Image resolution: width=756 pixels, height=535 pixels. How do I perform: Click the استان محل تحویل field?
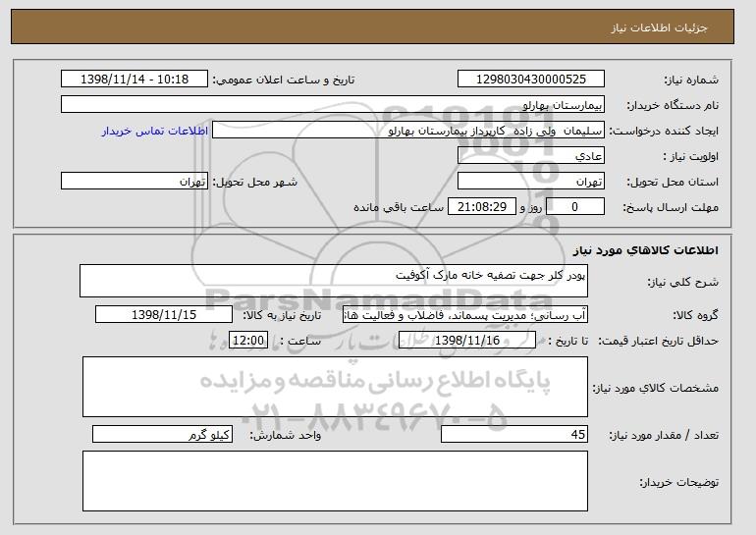point(531,182)
